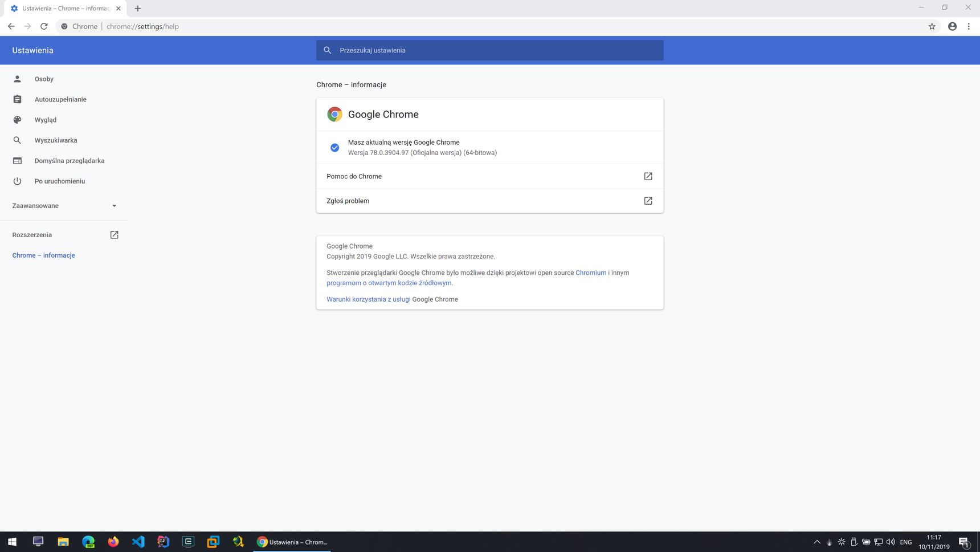Open Zgłoś problem launch icon

(x=648, y=201)
